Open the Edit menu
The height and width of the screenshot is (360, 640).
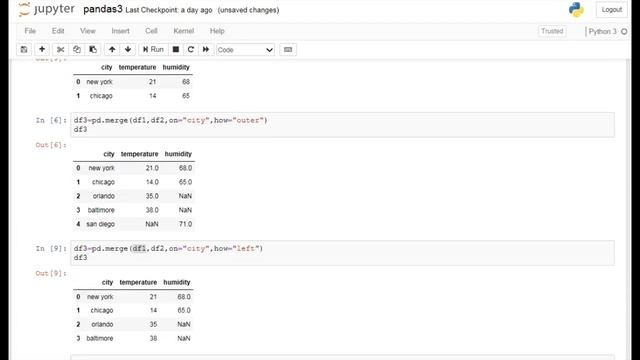[58, 31]
